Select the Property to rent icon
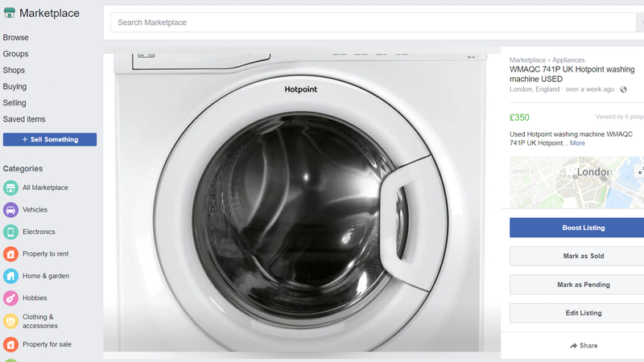 [10, 254]
